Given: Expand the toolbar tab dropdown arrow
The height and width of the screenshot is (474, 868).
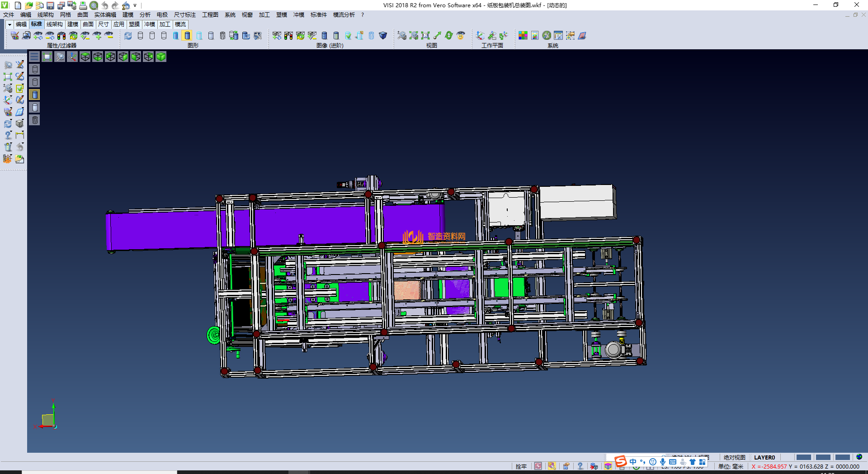Looking at the screenshot, I should tap(9, 24).
